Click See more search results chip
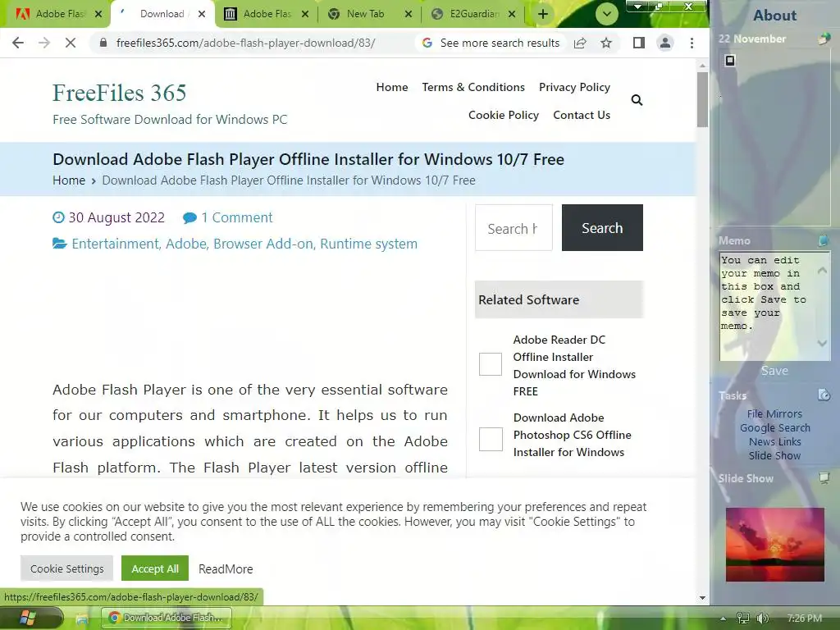 pyautogui.click(x=491, y=43)
